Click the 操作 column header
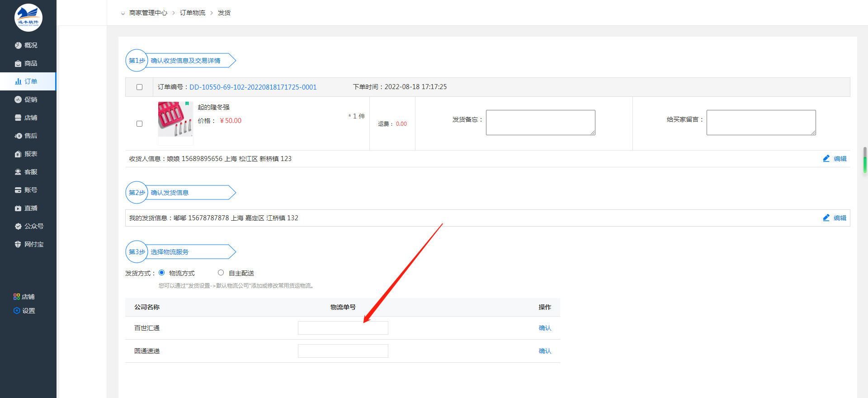Screen dimensions: 868x398 click(545, 307)
